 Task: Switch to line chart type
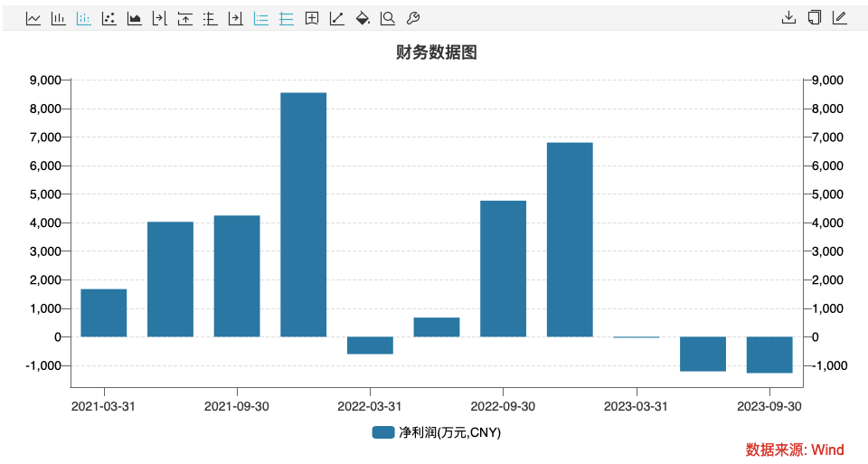coord(33,18)
